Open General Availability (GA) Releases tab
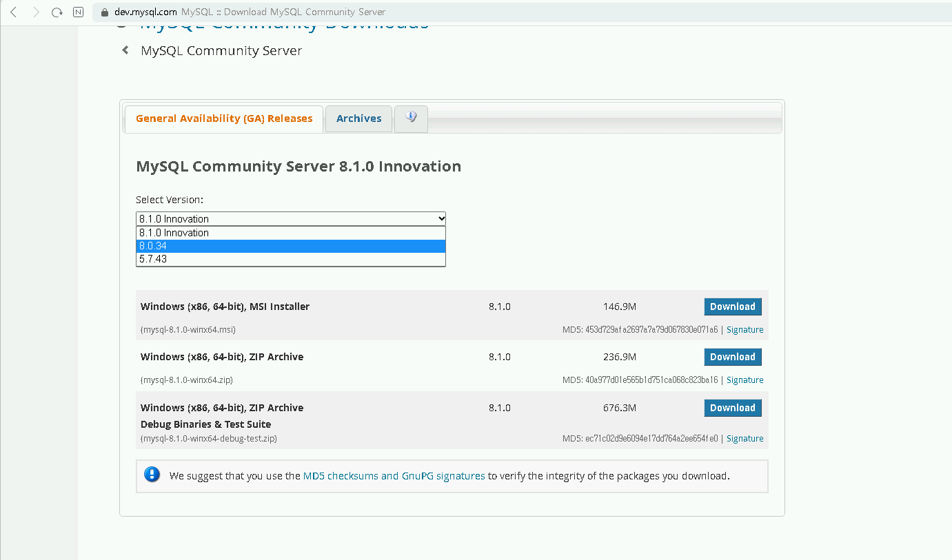This screenshot has height=560, width=952. [224, 118]
